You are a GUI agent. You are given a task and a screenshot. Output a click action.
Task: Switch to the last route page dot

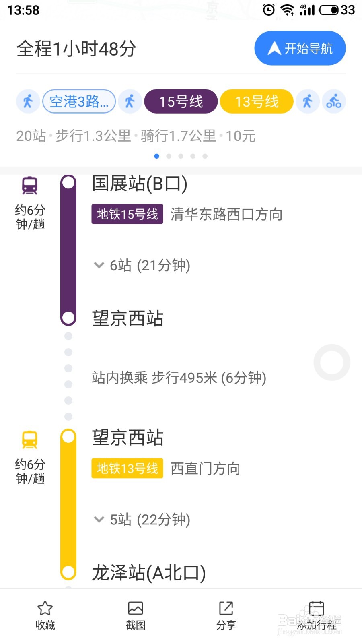[x=205, y=156]
